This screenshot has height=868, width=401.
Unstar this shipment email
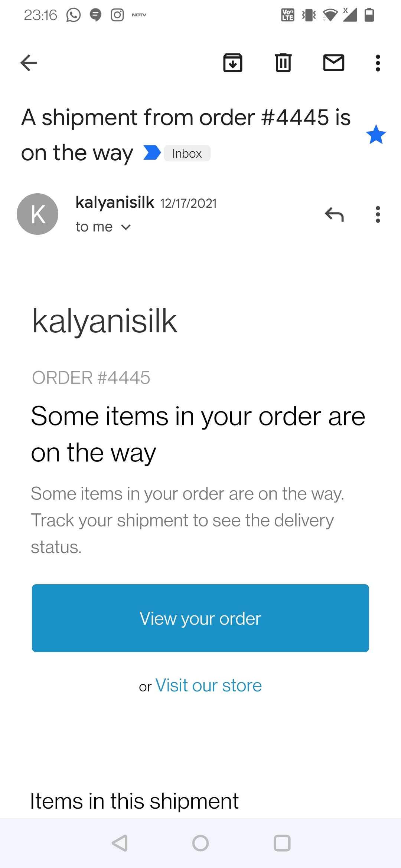point(376,134)
